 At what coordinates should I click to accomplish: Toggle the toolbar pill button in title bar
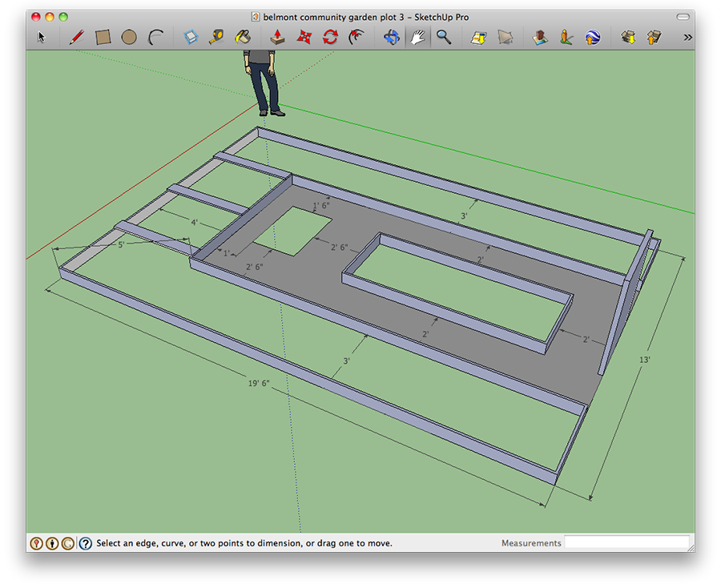(683, 17)
